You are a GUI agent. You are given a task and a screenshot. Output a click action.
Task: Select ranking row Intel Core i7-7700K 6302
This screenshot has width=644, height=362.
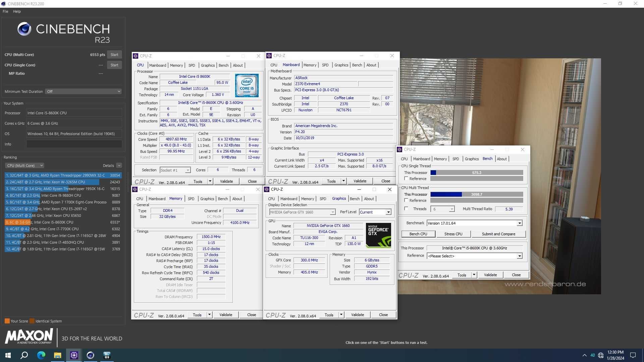(x=63, y=229)
